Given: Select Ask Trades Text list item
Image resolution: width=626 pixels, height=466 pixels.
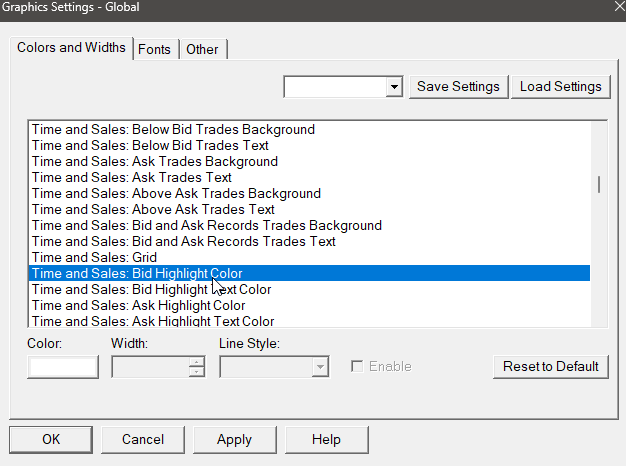Looking at the screenshot, I should point(132,177).
